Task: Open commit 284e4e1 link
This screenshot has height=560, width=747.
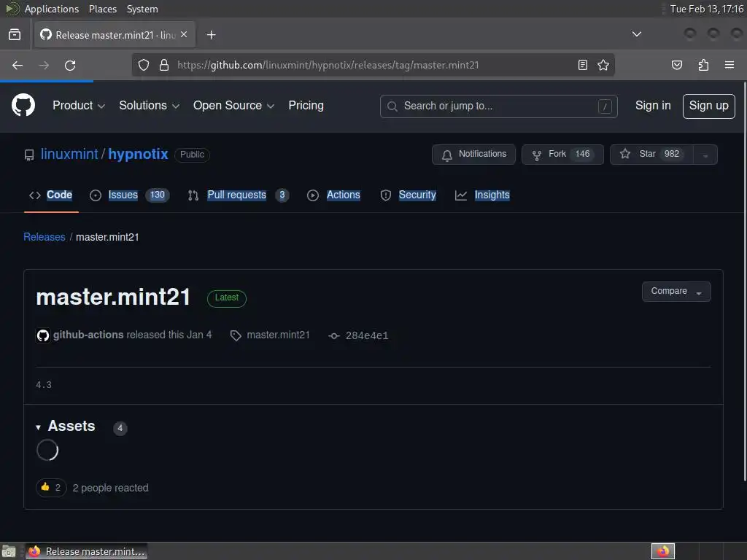Action: click(x=367, y=335)
